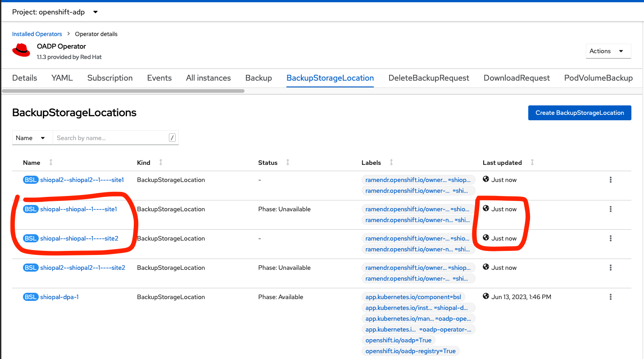The width and height of the screenshot is (644, 359).
Task: Click BSL badge of shiopal2--shiopal2--1----site1
Action: (31, 180)
